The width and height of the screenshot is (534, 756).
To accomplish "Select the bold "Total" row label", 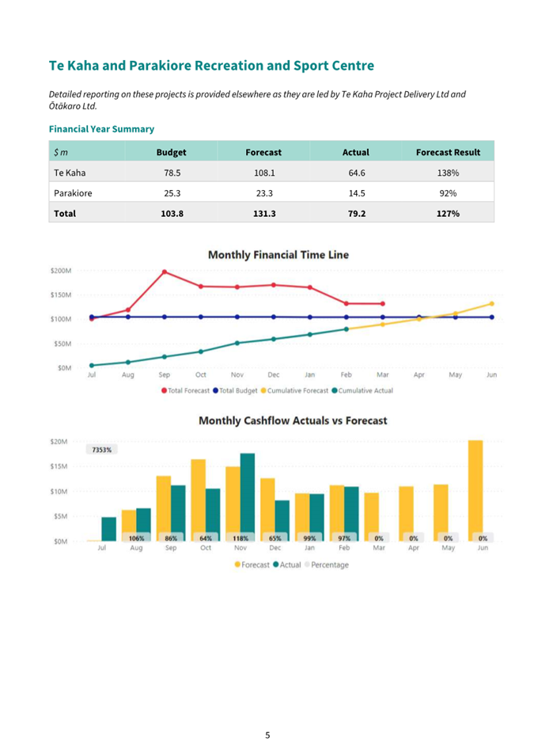I will (x=65, y=214).
